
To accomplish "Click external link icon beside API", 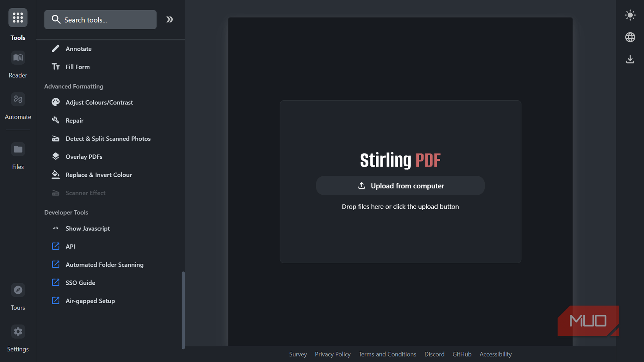I will point(55,246).
